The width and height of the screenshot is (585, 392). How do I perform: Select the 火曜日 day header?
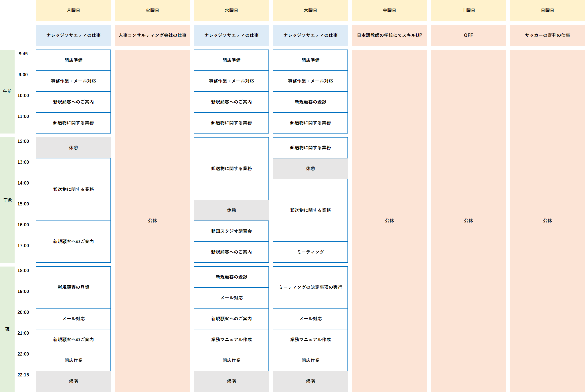tap(152, 11)
